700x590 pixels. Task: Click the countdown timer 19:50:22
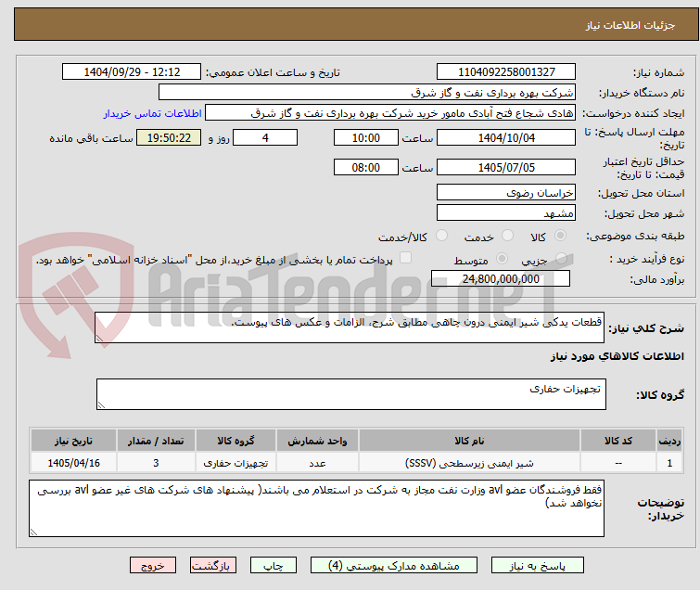(x=169, y=137)
